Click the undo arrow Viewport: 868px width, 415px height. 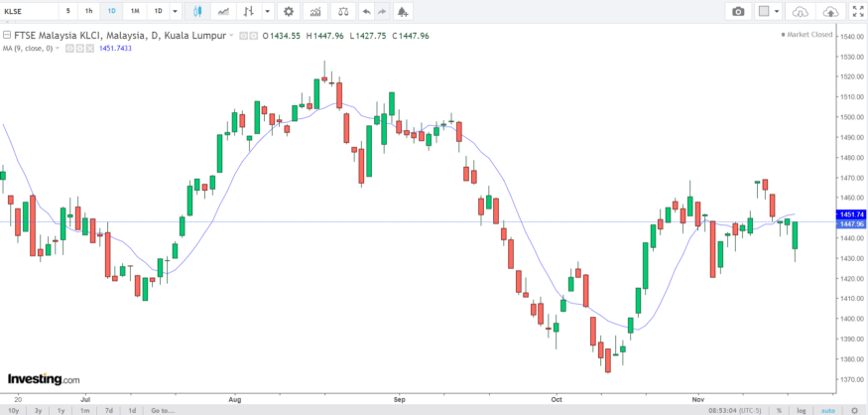pyautogui.click(x=367, y=11)
